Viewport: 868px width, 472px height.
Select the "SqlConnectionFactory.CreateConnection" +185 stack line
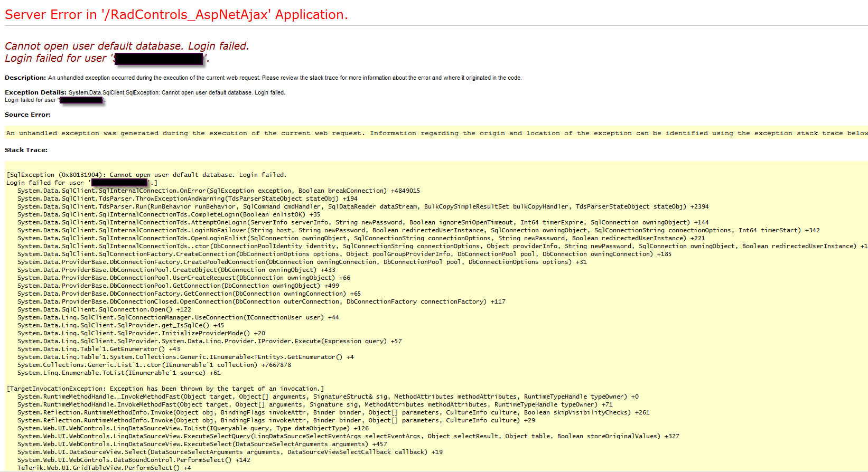point(344,254)
